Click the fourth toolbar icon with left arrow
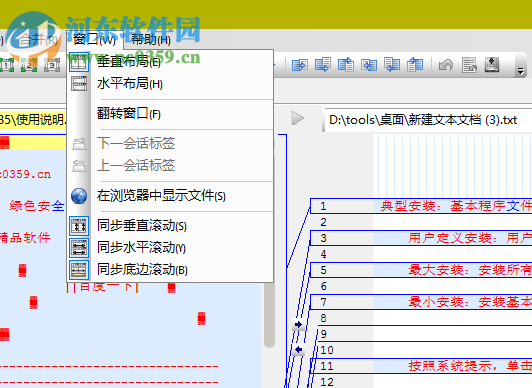Screen dimensions: 532x388 point(369,64)
